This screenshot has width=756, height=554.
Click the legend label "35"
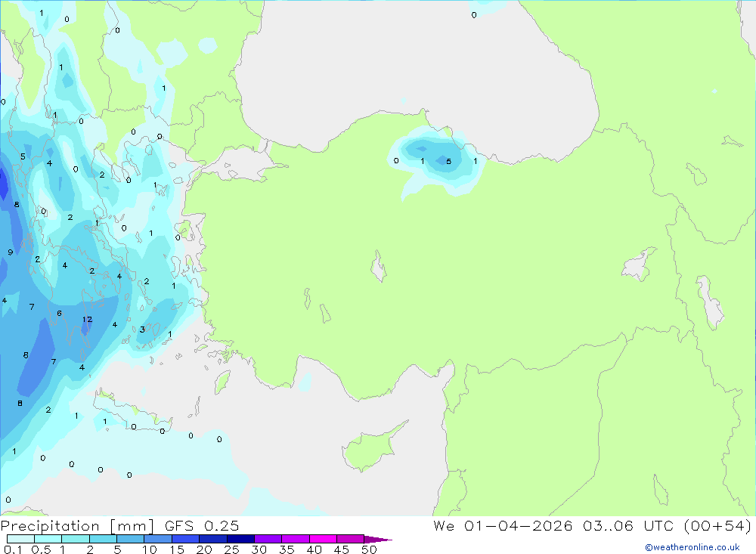click(x=287, y=549)
